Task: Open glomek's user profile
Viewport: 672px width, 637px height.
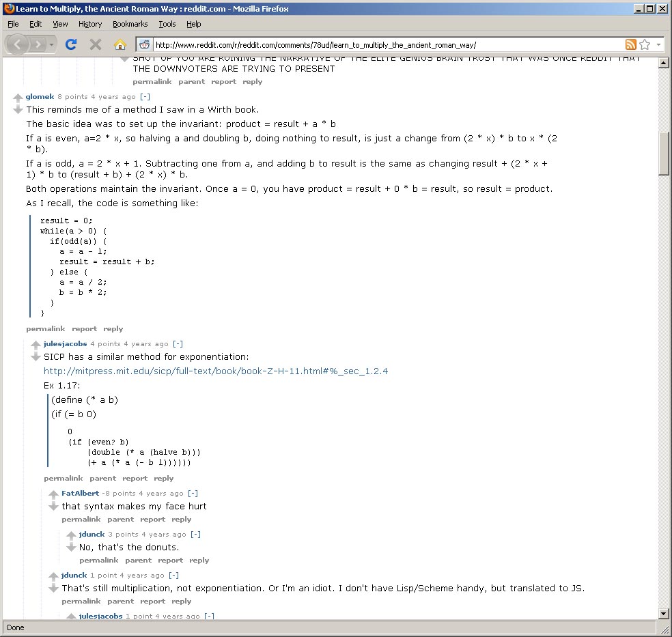Action: 40,97
